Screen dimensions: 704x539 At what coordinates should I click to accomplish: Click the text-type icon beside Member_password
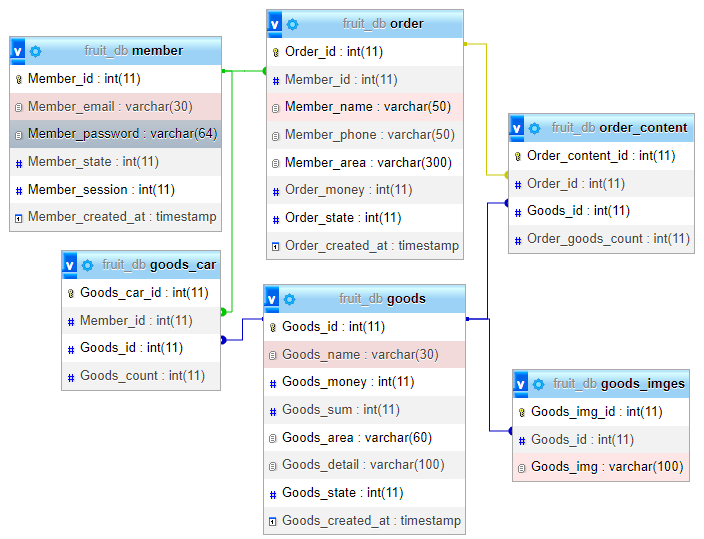(x=18, y=135)
